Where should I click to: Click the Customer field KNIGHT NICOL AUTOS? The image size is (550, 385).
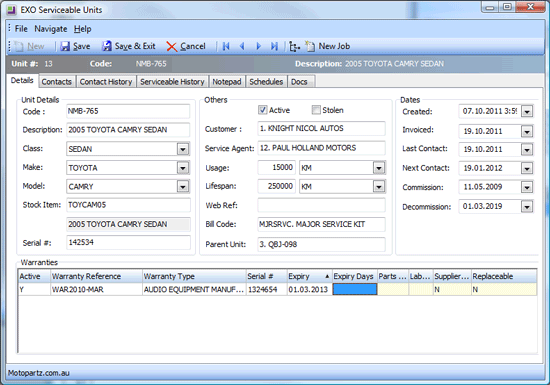point(321,128)
